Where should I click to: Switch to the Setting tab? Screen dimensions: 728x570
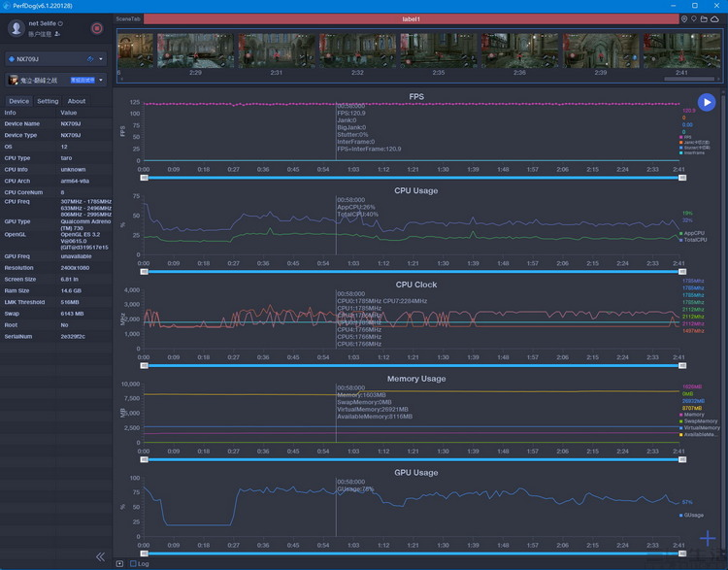tap(48, 101)
